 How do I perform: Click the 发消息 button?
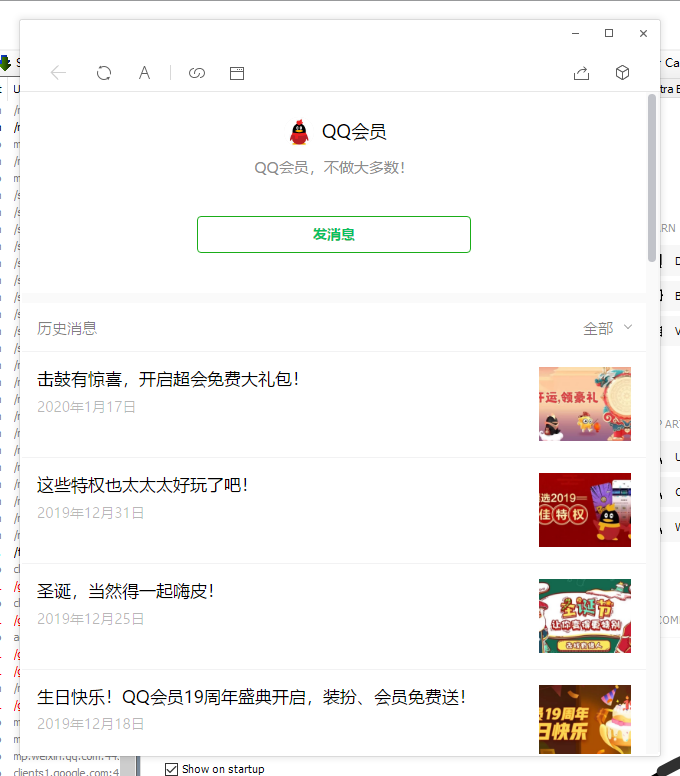pyautogui.click(x=334, y=234)
